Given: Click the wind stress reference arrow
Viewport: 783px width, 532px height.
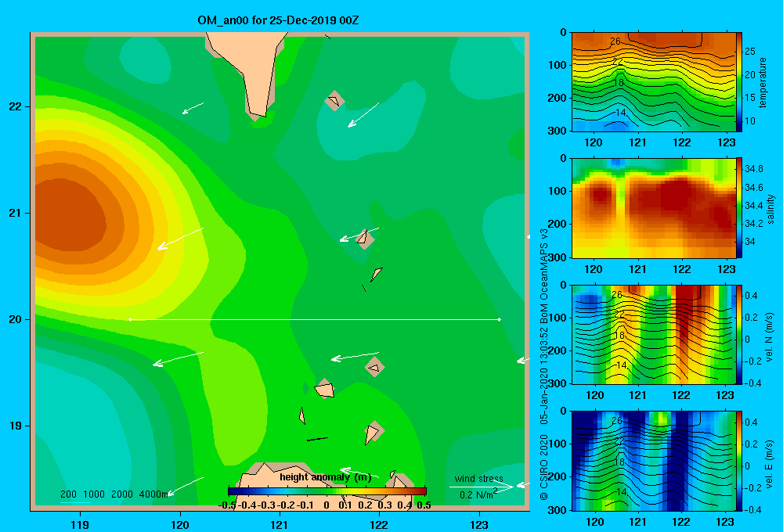Looking at the screenshot, I should (x=482, y=487).
